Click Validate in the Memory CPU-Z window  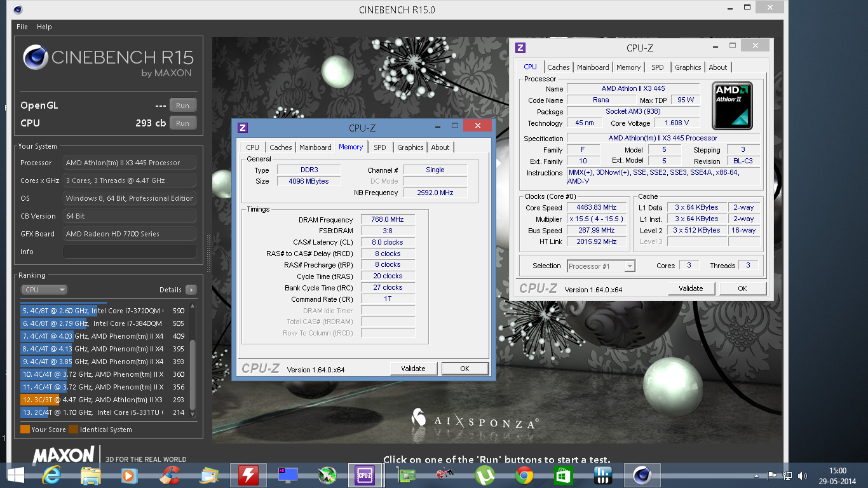(413, 369)
